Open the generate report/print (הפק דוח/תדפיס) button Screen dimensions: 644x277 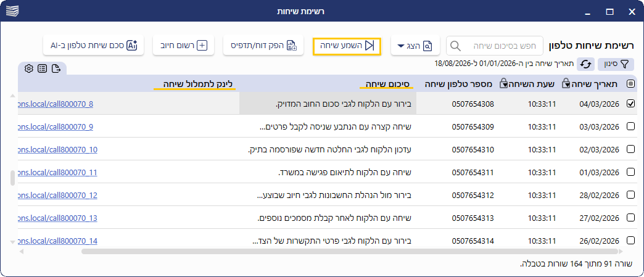(x=263, y=46)
